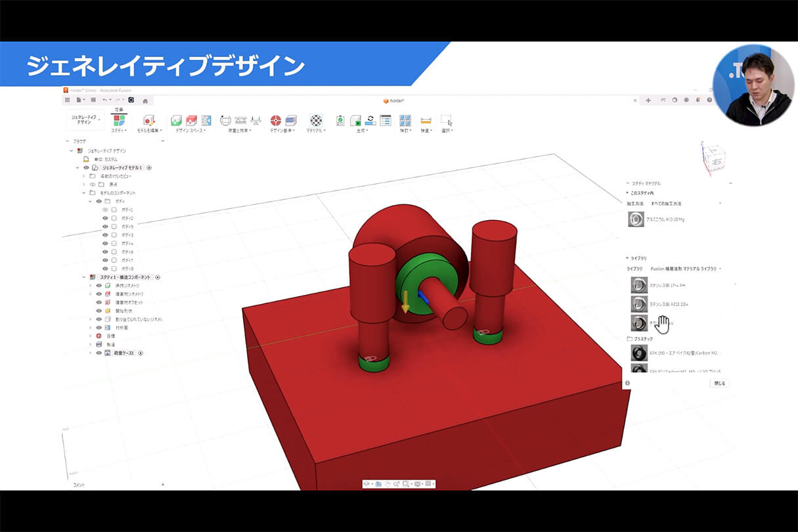Activate the Select tool icon

click(446, 120)
